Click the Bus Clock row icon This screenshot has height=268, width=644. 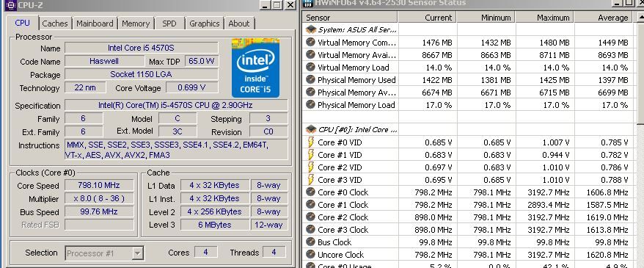pyautogui.click(x=310, y=242)
